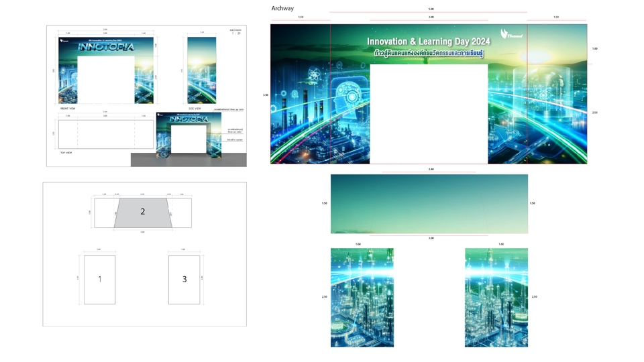Image resolution: width=644 pixels, height=362 pixels.
Task: Click the Thai subtitle on the banner
Action: 429,54
